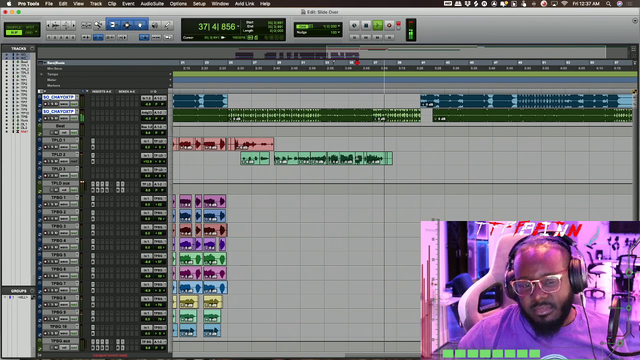Open automation mode read on Beat track
640x360 pixels.
74,133
